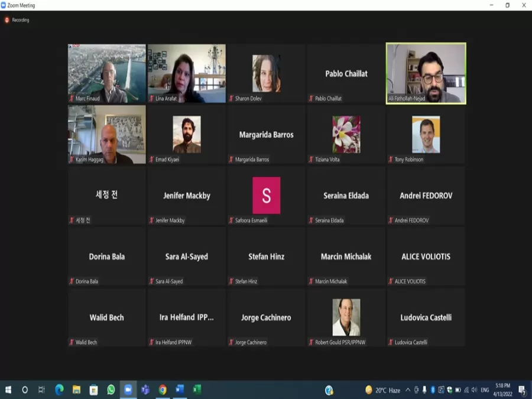The height and width of the screenshot is (399, 532).
Task: Open the Windows Start menu
Action: click(8, 390)
